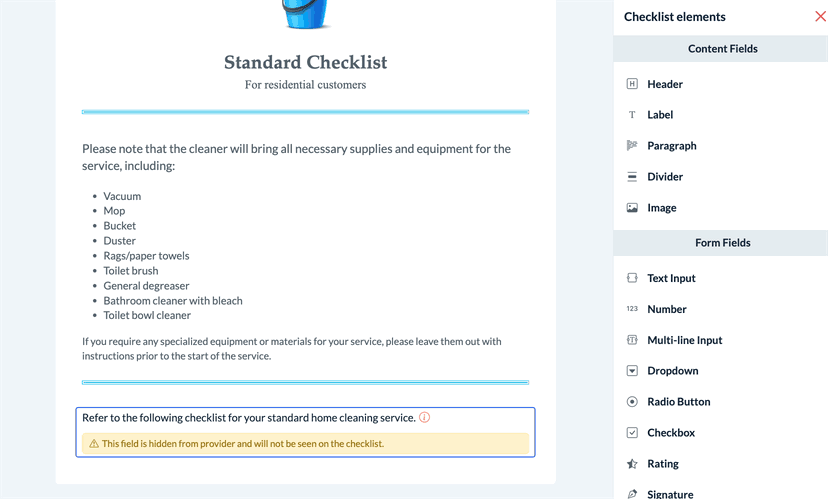
Task: Click the Signature pen icon
Action: pos(632,494)
